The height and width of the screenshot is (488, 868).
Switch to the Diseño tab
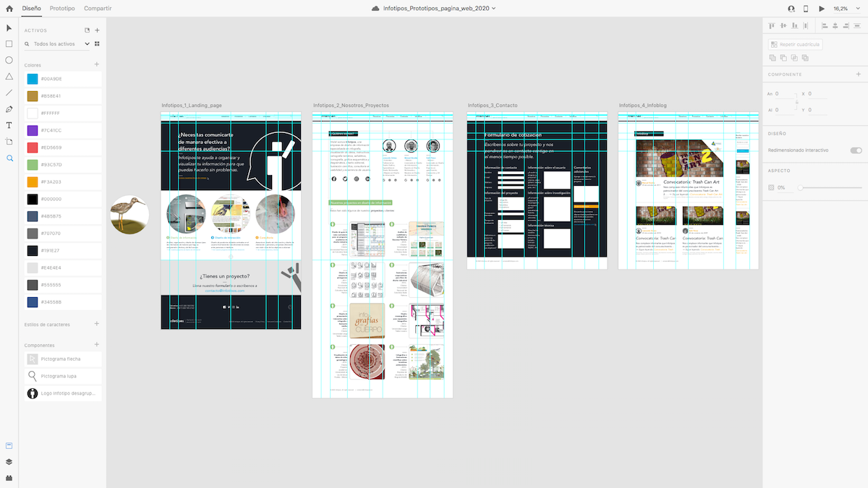pos(32,8)
